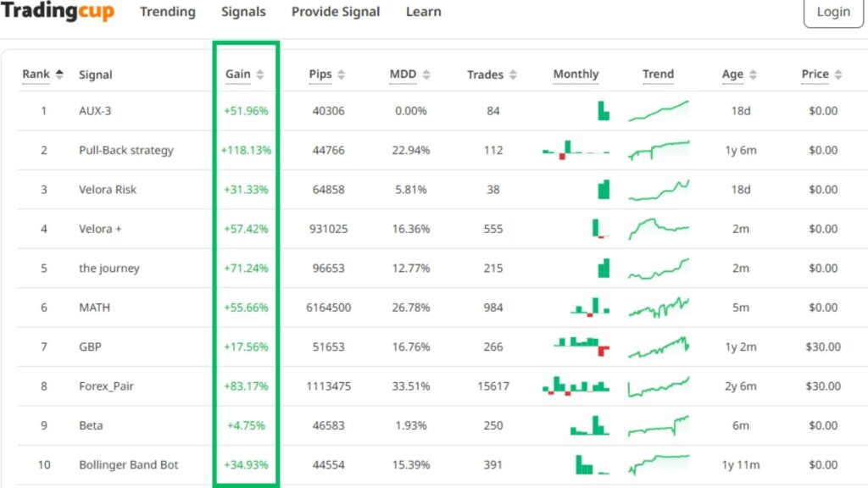Click the Monthly column header

click(x=576, y=75)
